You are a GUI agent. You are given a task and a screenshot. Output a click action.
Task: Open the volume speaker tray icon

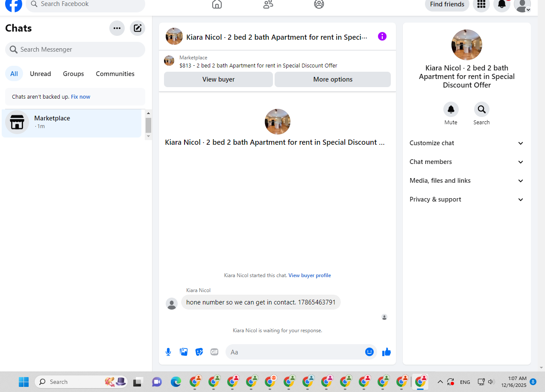tap(491, 382)
